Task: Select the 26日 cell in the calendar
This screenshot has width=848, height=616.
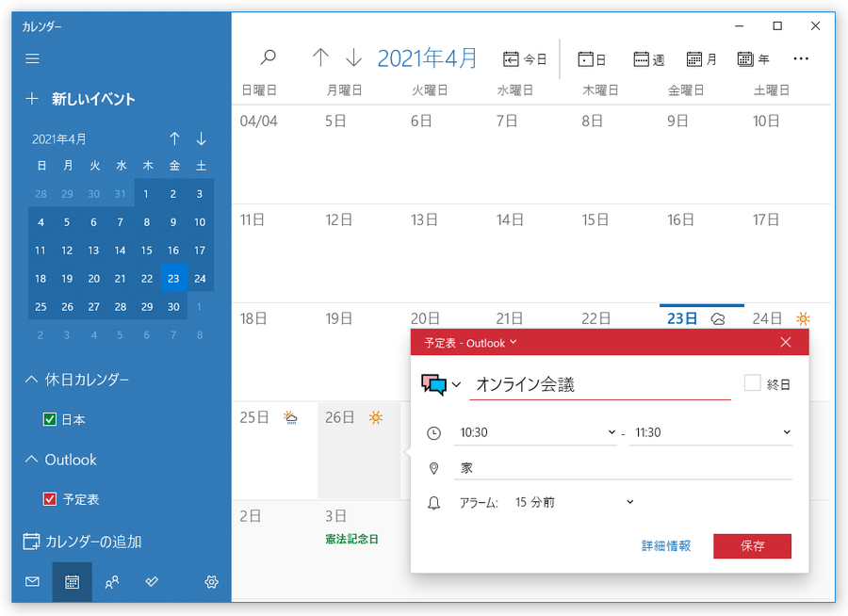Action: (x=359, y=450)
